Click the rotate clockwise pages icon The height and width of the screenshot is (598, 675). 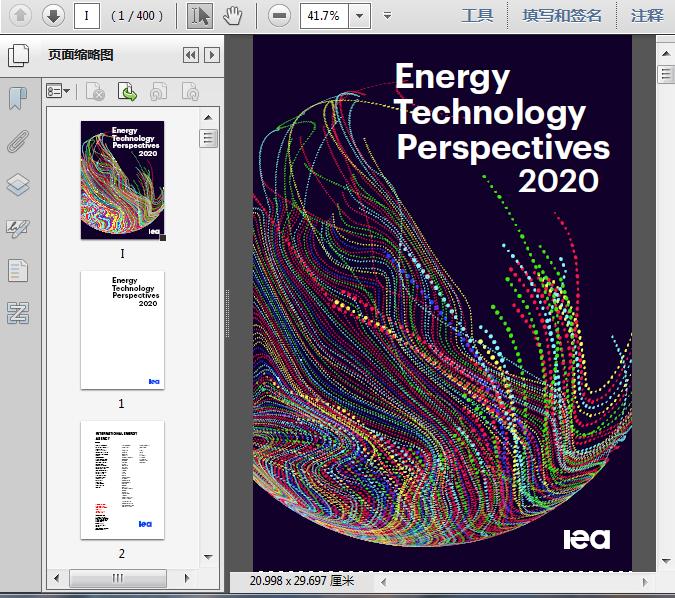tap(190, 92)
